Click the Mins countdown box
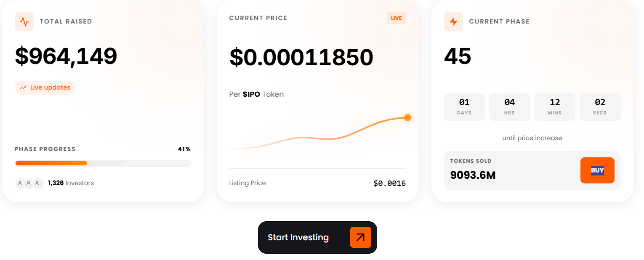 pyautogui.click(x=555, y=107)
